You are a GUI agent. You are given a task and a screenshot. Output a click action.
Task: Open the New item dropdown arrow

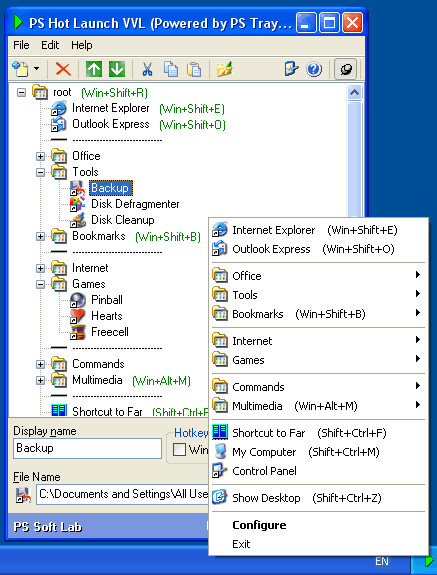pyautogui.click(x=36, y=69)
